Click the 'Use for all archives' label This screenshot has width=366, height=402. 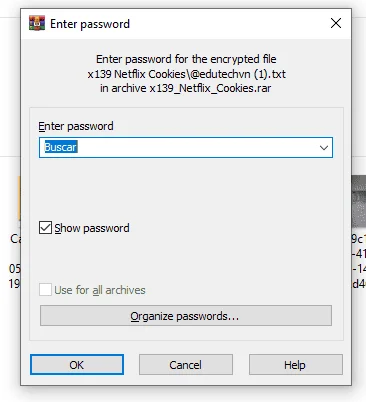tap(100, 290)
